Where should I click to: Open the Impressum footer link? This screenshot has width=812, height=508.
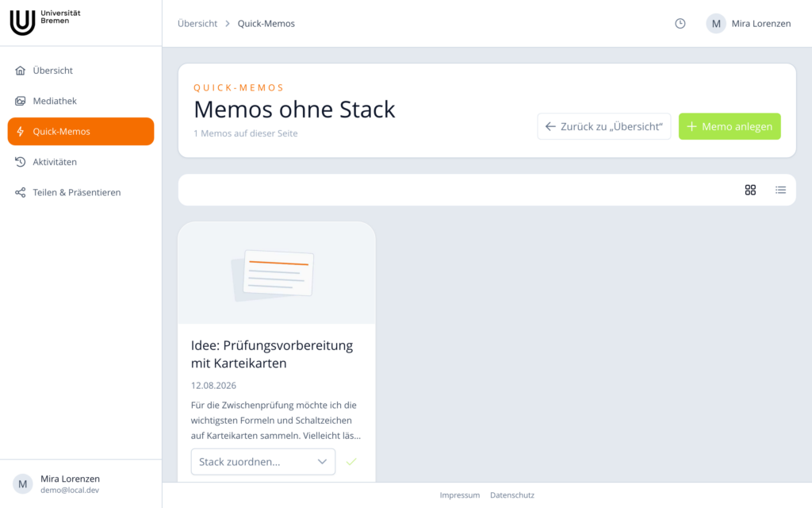pyautogui.click(x=460, y=495)
